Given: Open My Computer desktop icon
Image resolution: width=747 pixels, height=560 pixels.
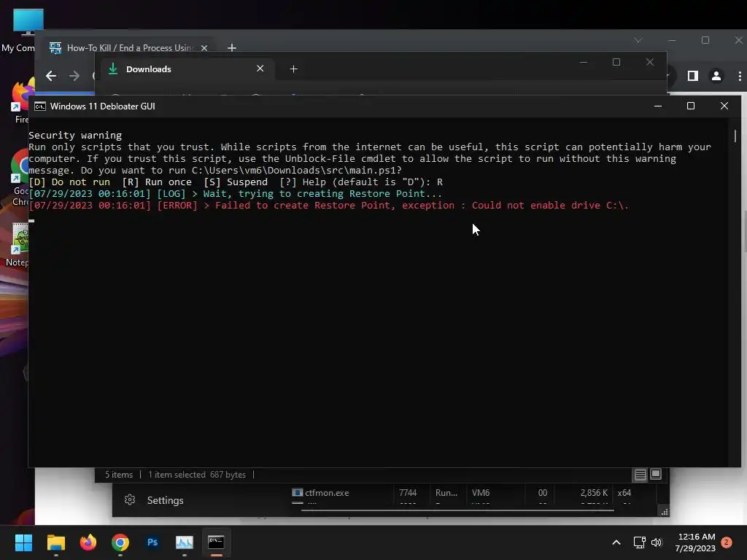Looking at the screenshot, I should (x=19, y=31).
